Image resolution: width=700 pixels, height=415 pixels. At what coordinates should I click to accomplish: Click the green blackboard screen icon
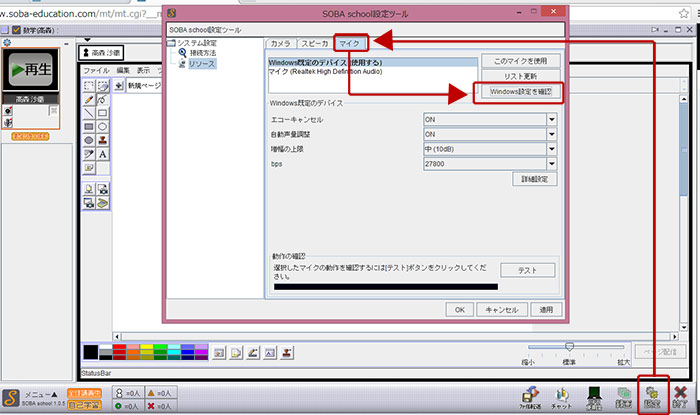(x=594, y=398)
